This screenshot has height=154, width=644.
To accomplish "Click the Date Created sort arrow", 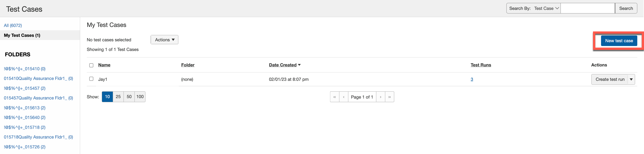I will pyautogui.click(x=299, y=65).
